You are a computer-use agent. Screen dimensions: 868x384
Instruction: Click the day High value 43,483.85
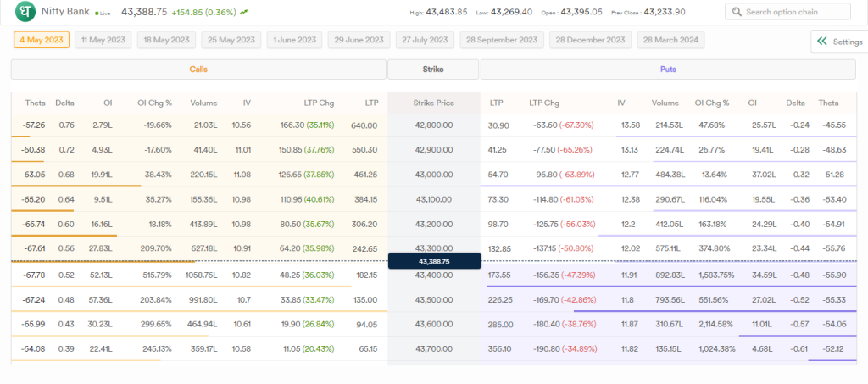[446, 12]
